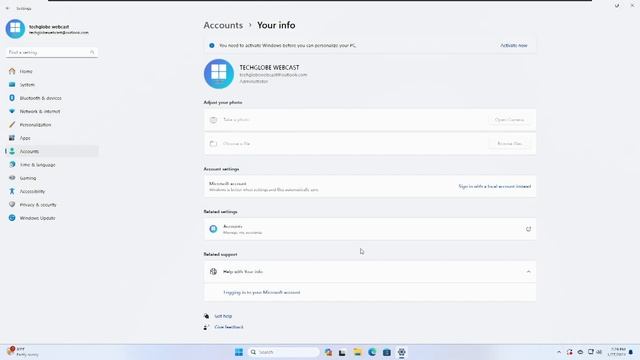Show hidden system tray icons

pos(559,352)
